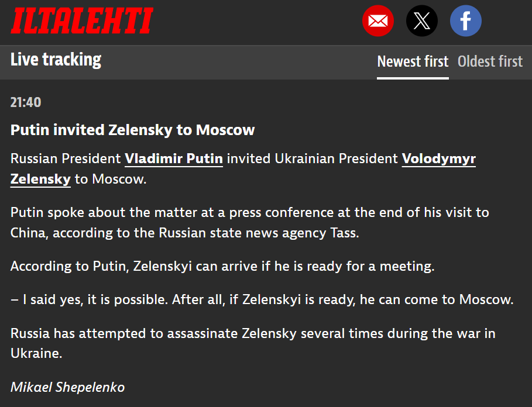Viewport: 532px width, 407px height.
Task: Click the 21:40 timestamp
Action: click(x=26, y=102)
